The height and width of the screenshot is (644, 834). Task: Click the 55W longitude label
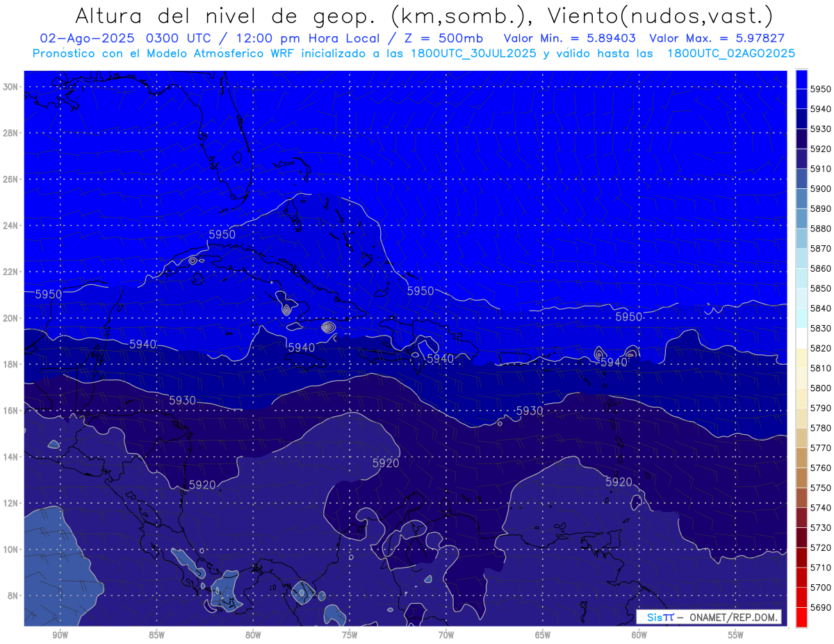(x=736, y=634)
